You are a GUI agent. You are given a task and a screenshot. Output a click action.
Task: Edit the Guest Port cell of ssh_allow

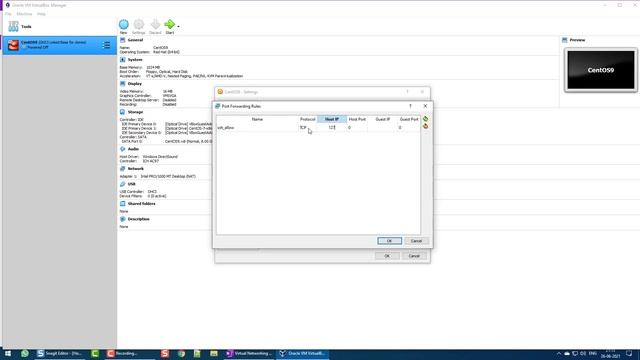tap(409, 128)
